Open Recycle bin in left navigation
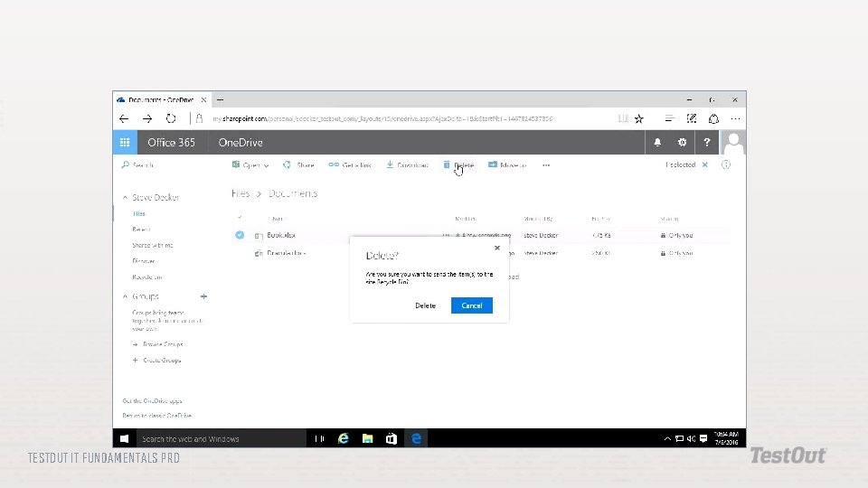The image size is (868, 488). coord(146,277)
